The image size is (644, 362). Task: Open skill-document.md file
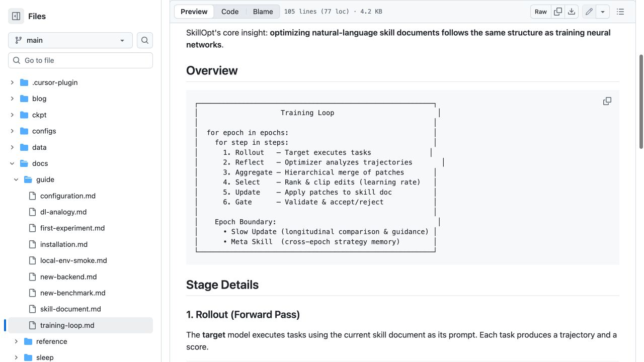click(x=70, y=309)
